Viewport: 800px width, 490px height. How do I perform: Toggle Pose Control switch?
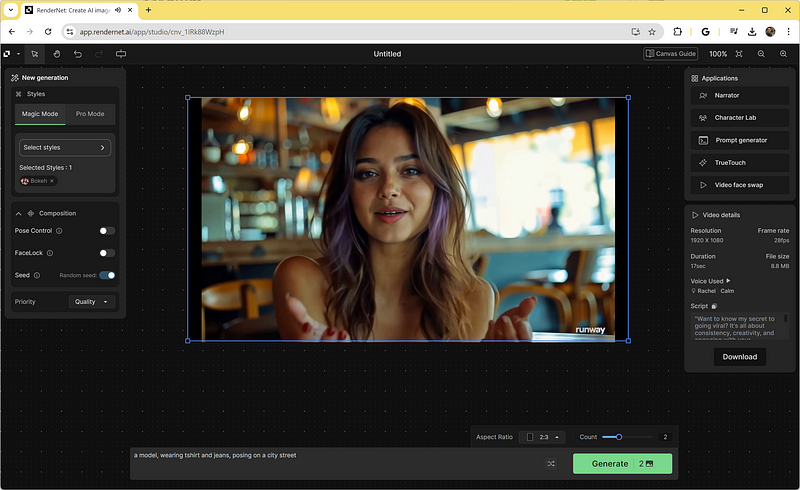tap(107, 231)
